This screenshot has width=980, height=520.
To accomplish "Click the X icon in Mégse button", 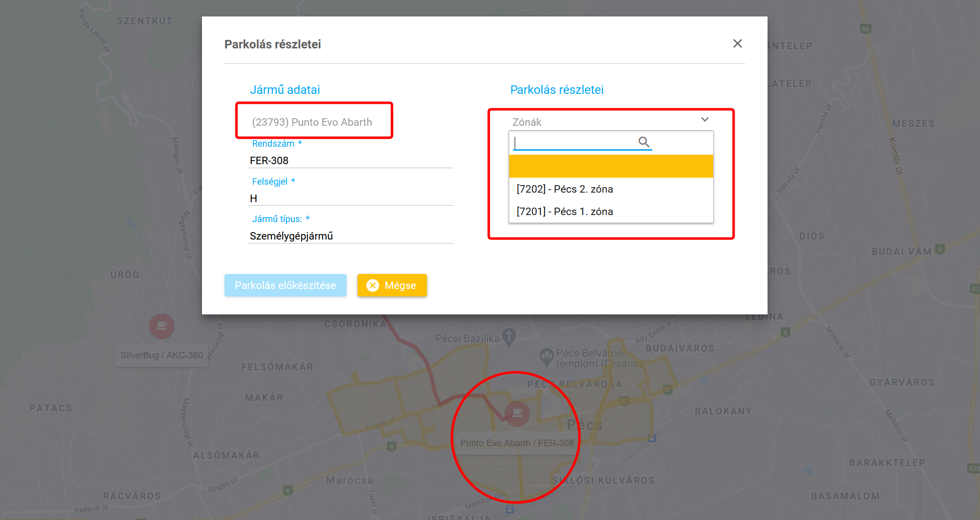I will click(x=373, y=285).
